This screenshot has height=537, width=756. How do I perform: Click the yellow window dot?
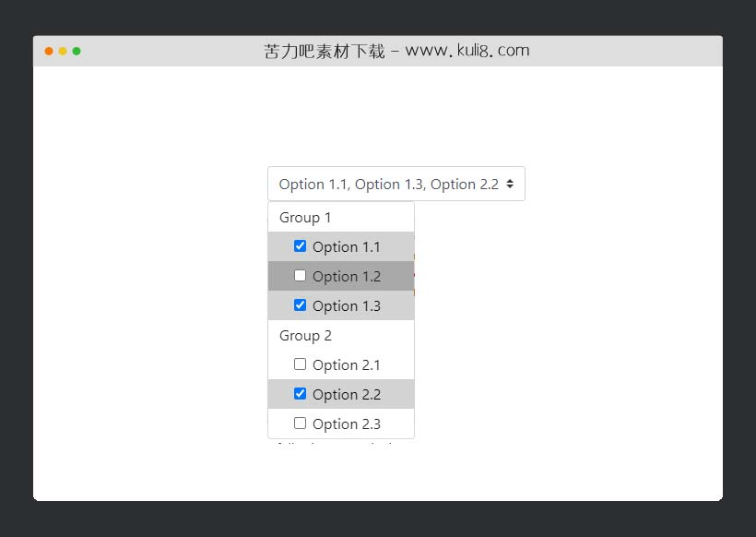pyautogui.click(x=63, y=51)
